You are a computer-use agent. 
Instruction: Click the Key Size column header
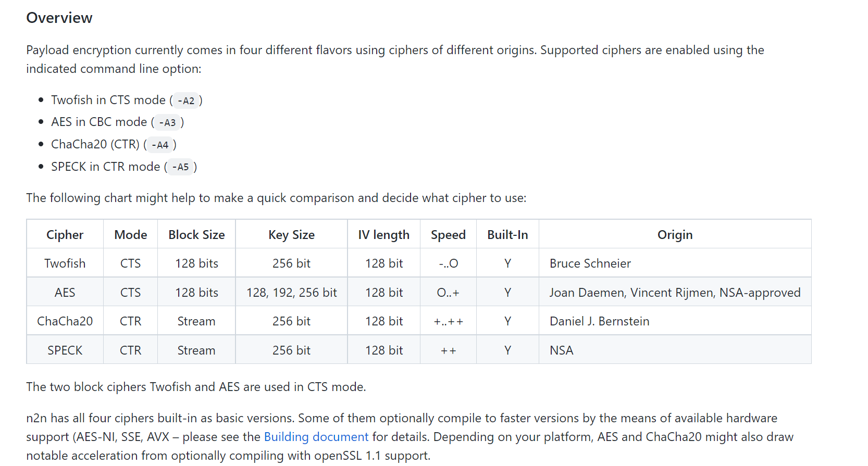tap(291, 235)
